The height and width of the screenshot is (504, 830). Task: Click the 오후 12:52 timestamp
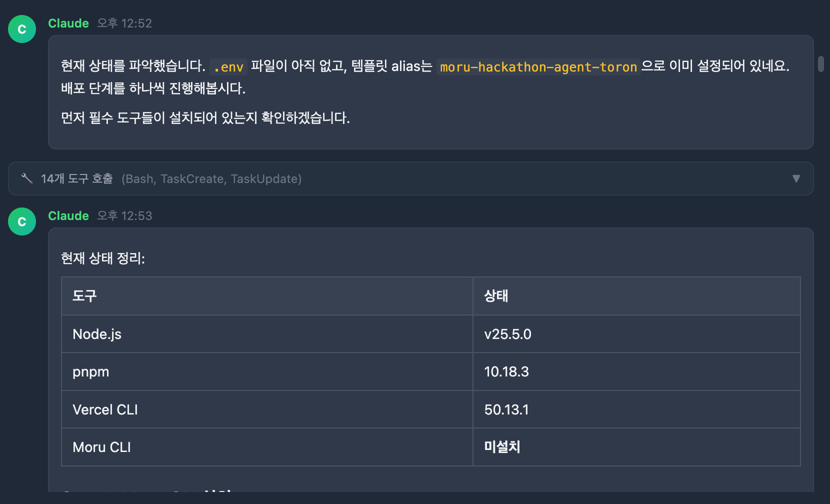coord(124,23)
